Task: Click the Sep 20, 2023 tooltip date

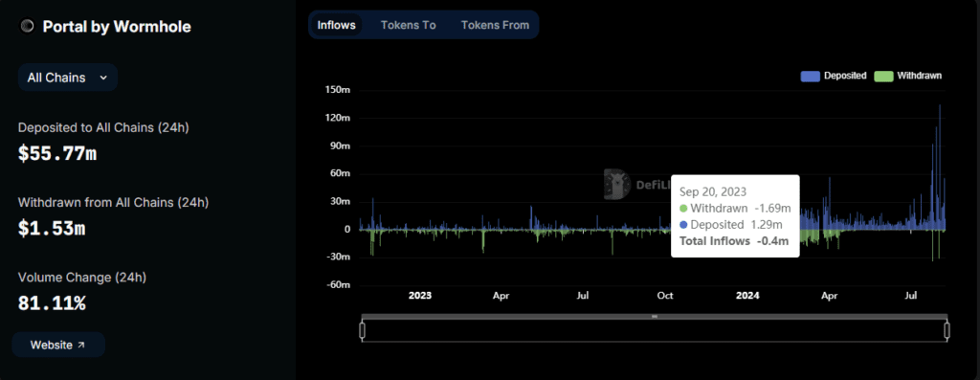Action: tap(713, 191)
